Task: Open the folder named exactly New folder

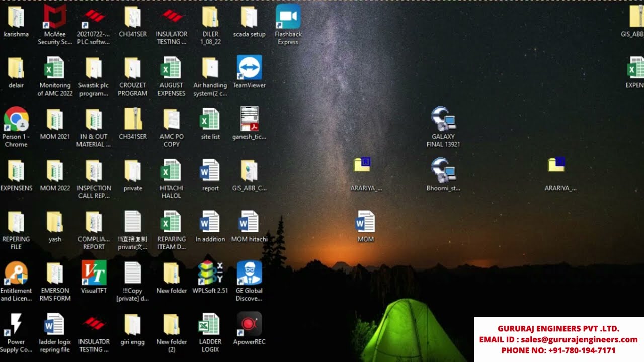Action: 172,278
